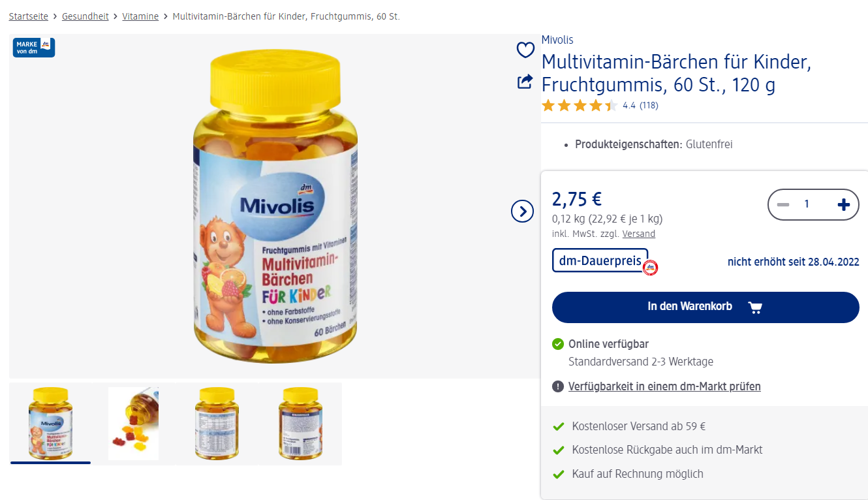The image size is (868, 500).
Task: Go to Startseite breadcrumb
Action: (x=29, y=16)
